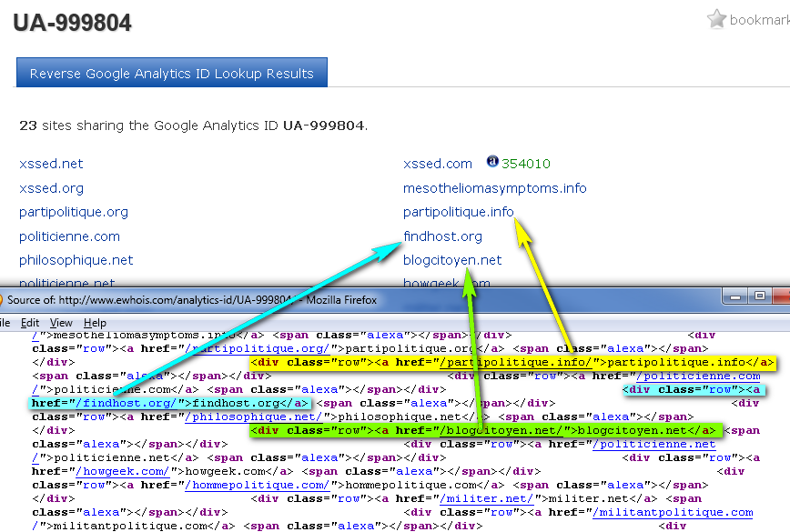Follow the philosophique.net link
The height and width of the screenshot is (532, 790).
(76, 260)
